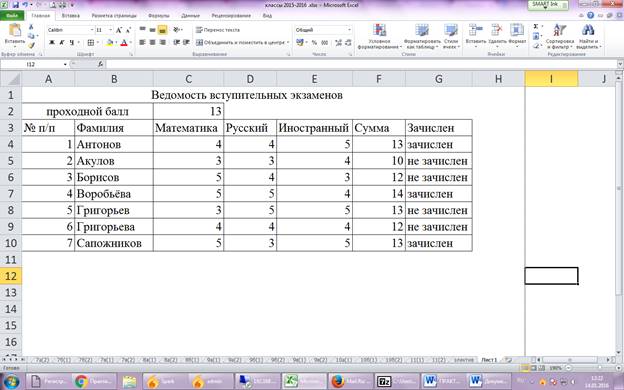Click the Borders icon in Font group
The height and width of the screenshot is (390, 624).
pos(91,42)
